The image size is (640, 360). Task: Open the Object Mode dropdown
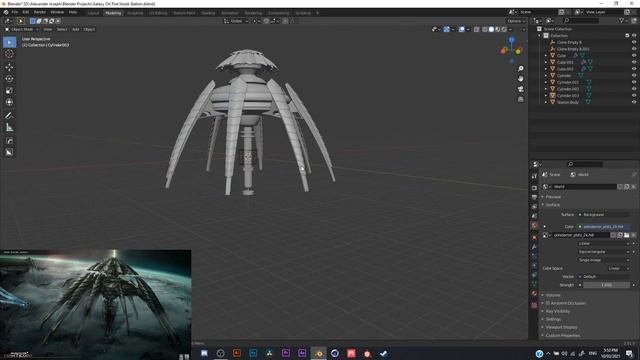click(21, 29)
